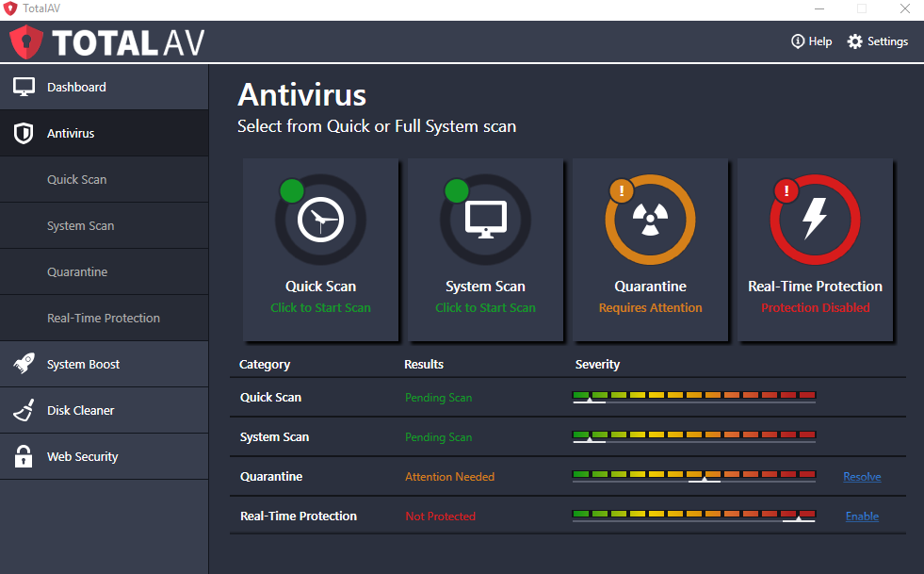
Task: Click the green status dot on Quick Scan
Action: coord(292,190)
